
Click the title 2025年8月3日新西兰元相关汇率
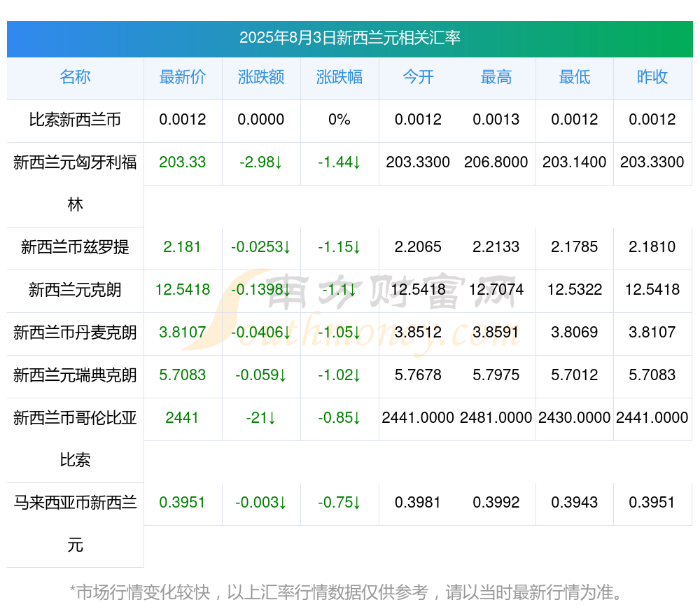click(349, 38)
